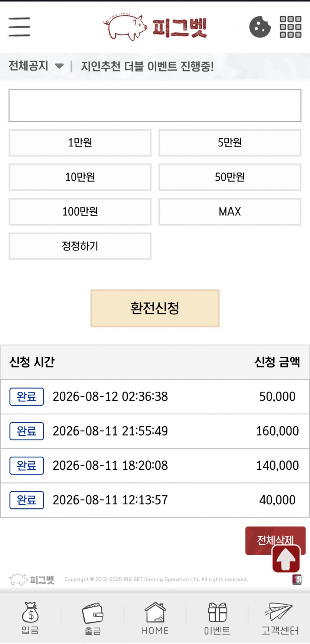Choose the MAX amount button
310x644 pixels.
230,212
